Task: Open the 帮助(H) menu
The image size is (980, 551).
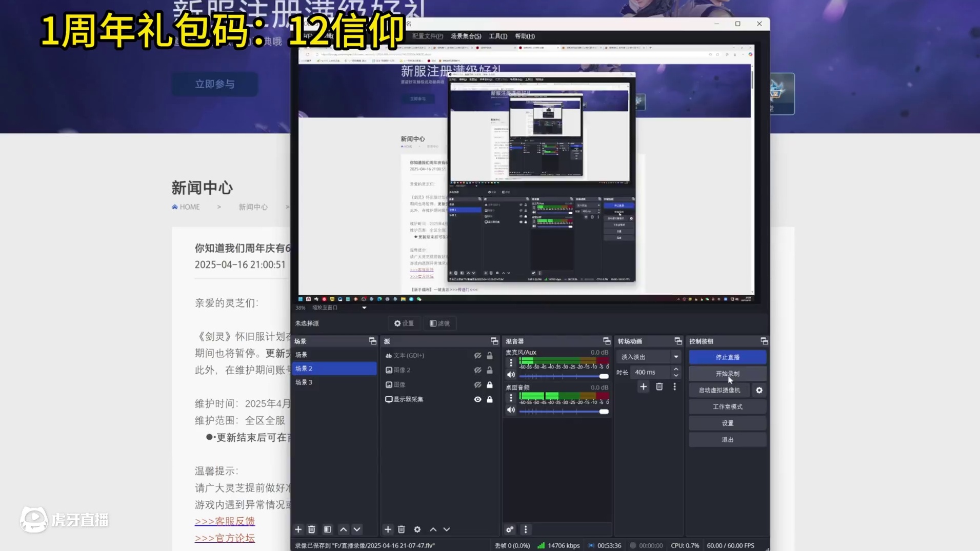Action: 524,36
